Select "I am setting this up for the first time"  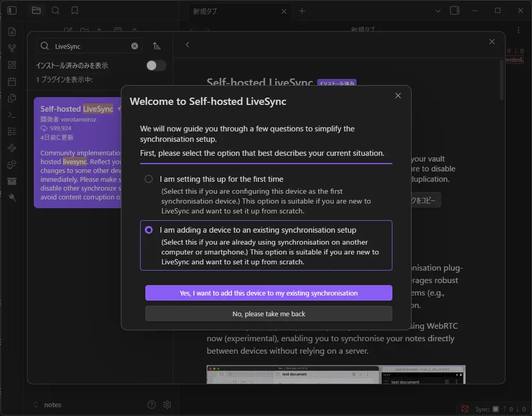(x=148, y=179)
